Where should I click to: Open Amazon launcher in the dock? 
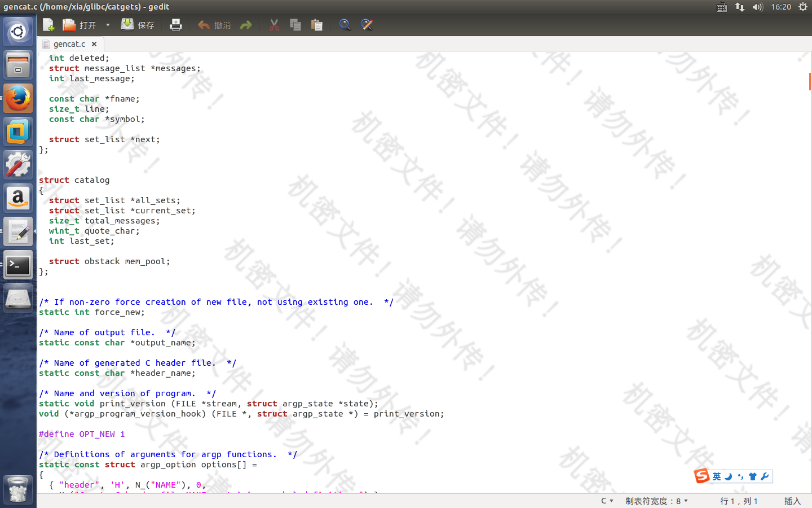(18, 198)
